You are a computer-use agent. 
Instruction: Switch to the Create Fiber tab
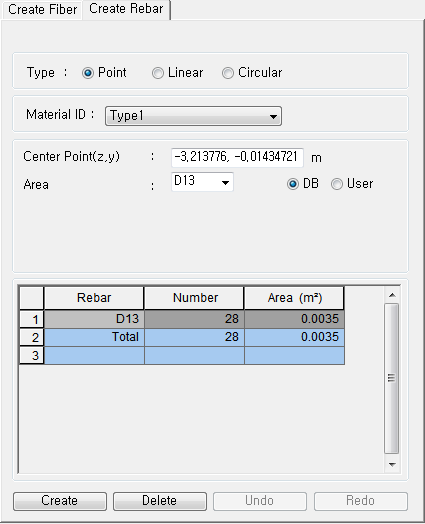point(42,9)
